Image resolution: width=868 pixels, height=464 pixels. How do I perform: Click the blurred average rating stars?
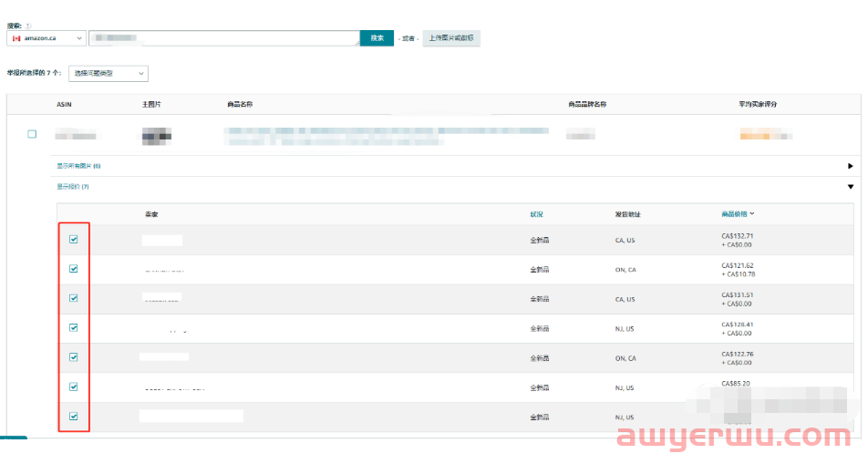[766, 135]
